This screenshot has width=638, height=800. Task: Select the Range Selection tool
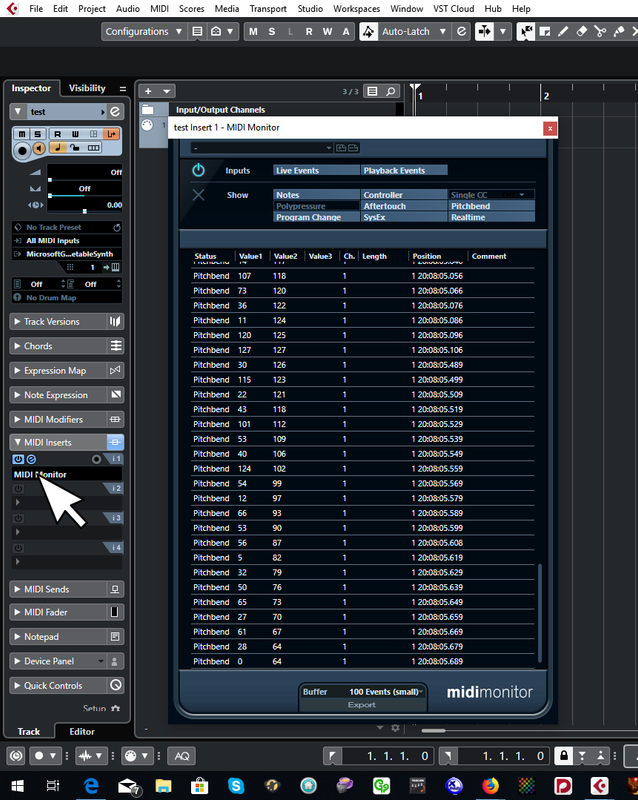tap(545, 32)
